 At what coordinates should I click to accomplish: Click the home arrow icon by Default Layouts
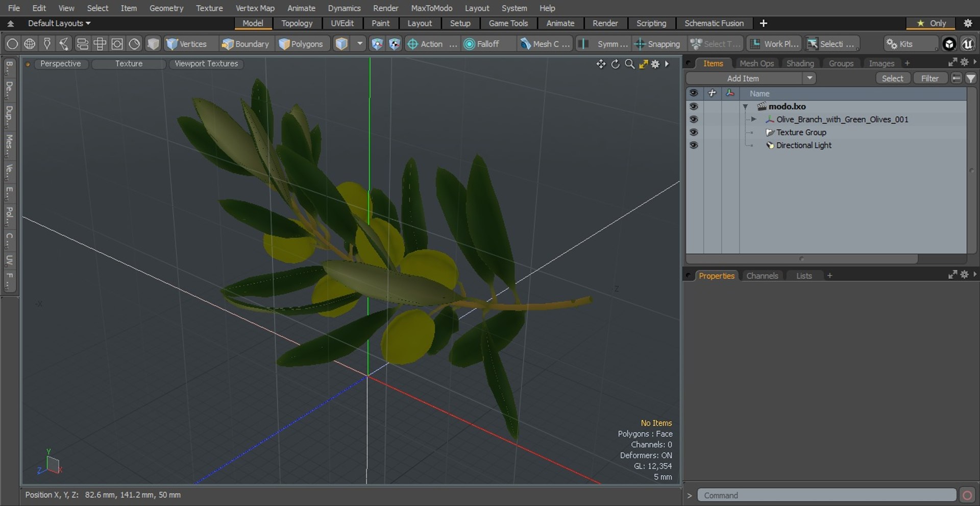[10, 23]
